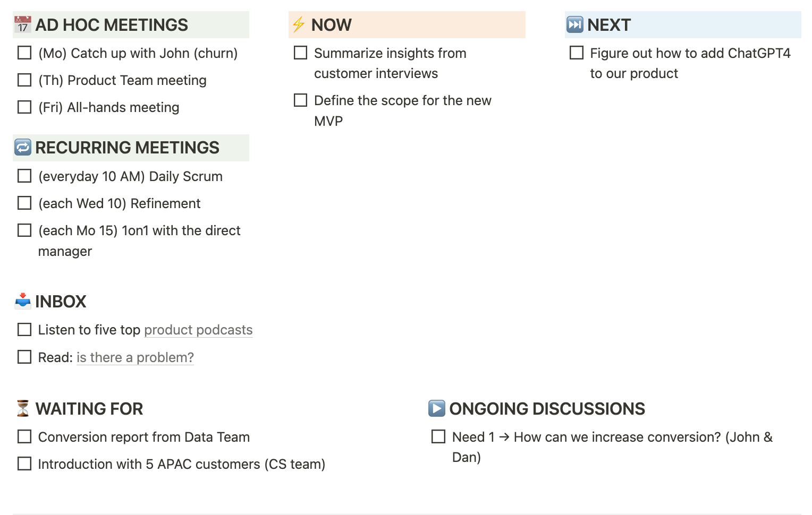Image resolution: width=812 pixels, height=515 pixels.
Task: Check the Define the scope for MVP box
Action: (x=301, y=100)
